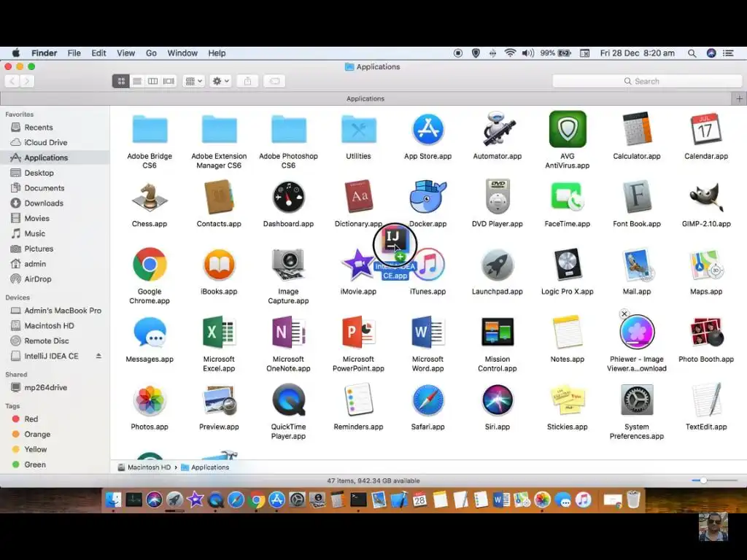Select the Dashboard.app icon
Screen dimensions: 747x560
288,197
